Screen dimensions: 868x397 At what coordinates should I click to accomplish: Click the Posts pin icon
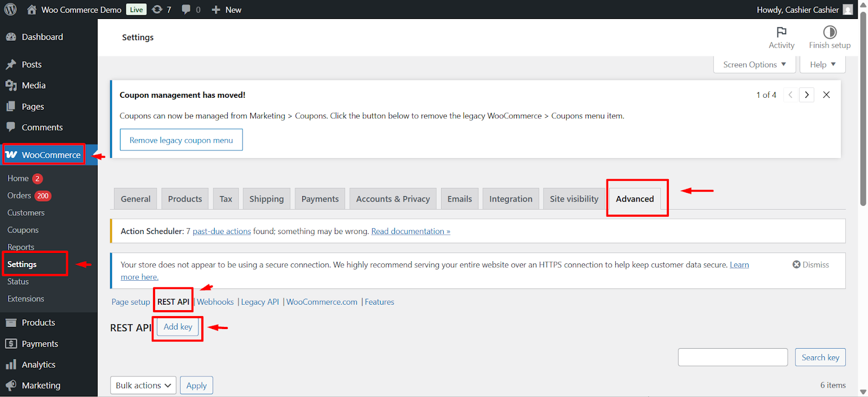(11, 65)
